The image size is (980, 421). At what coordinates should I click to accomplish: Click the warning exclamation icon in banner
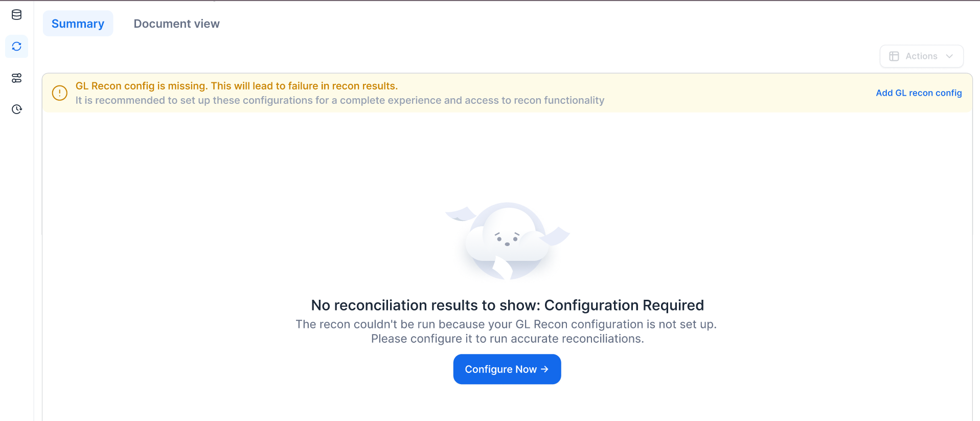click(60, 93)
